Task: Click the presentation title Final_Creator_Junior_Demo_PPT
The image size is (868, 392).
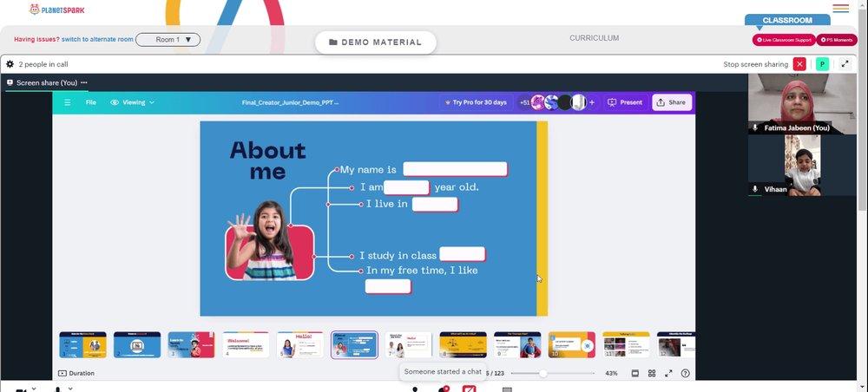Action: [290, 102]
